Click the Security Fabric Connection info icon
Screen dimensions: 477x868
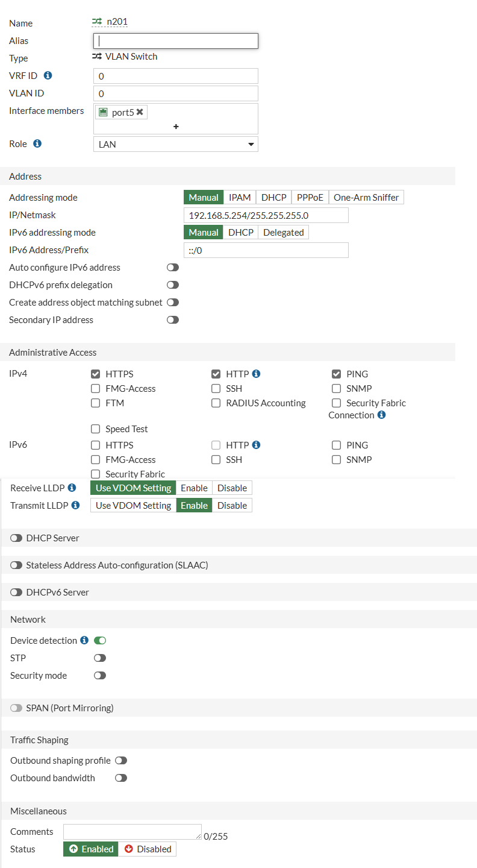click(x=381, y=415)
